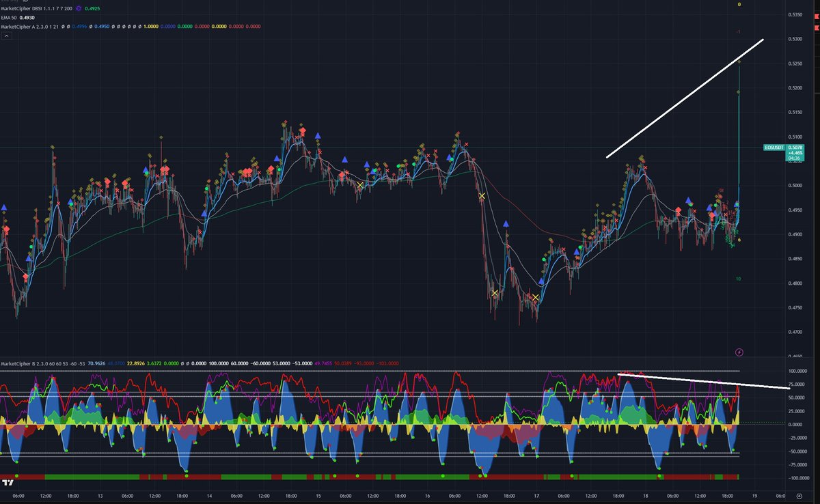The height and width of the screenshot is (504, 820).
Task: Click date 14 on the time axis
Action: click(209, 496)
